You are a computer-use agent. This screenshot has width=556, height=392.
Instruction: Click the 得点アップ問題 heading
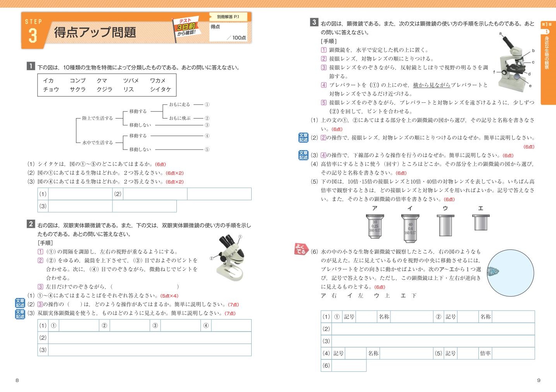[95, 32]
